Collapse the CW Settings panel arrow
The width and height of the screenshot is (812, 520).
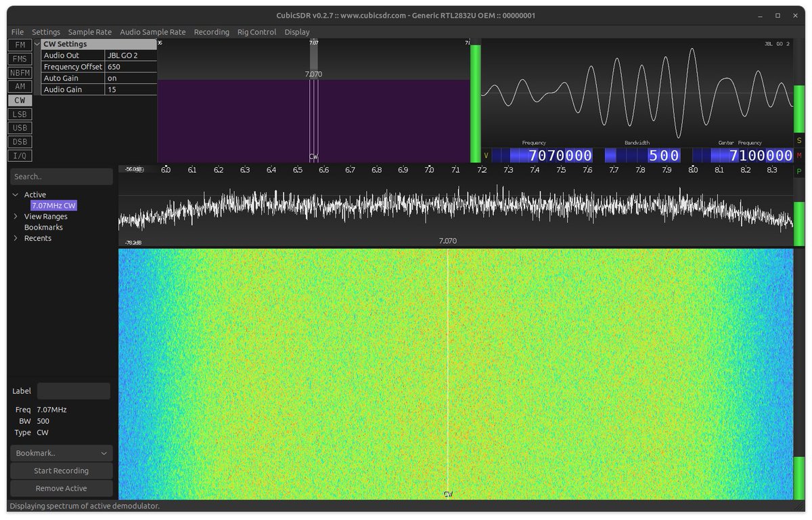tap(37, 44)
